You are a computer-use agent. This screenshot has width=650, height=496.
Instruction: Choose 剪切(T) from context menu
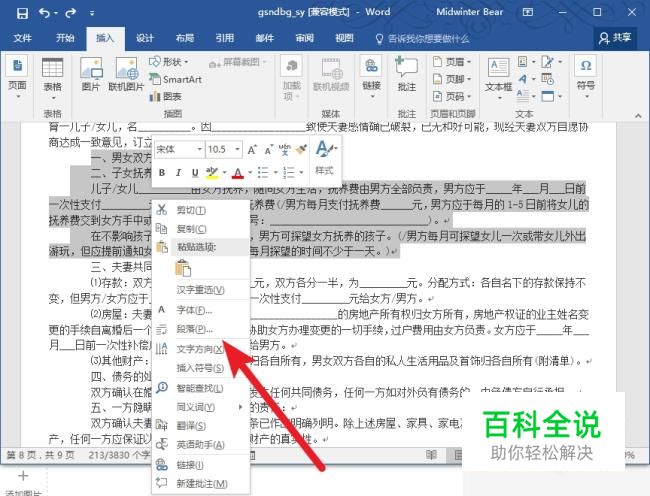201,210
